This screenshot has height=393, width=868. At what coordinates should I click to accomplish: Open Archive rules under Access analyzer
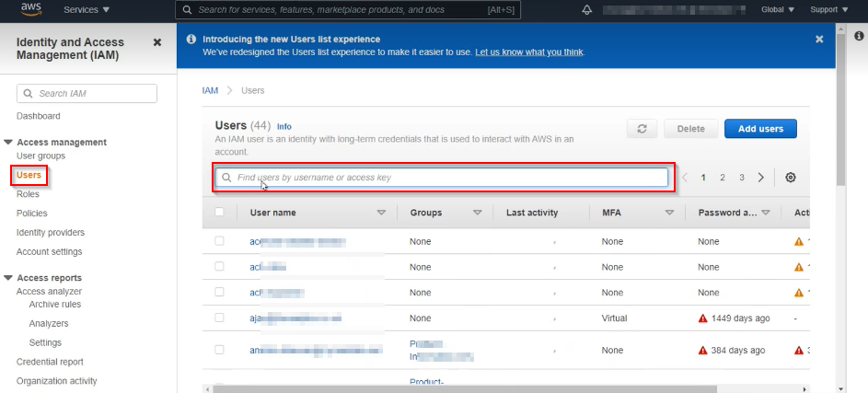[x=55, y=305]
